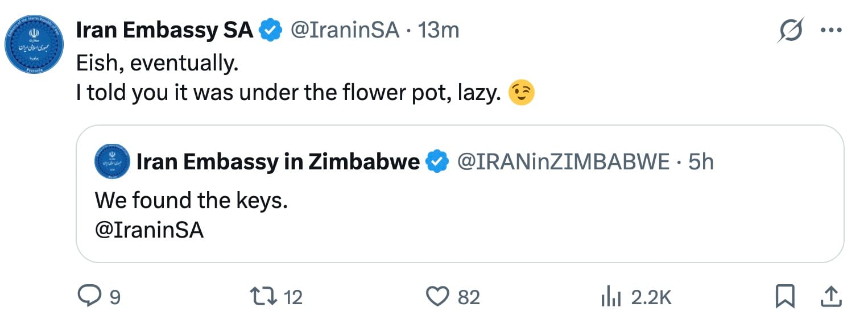This screenshot has height=324, width=868.
Task: Open Iran Embassy SA display name
Action: point(164,31)
